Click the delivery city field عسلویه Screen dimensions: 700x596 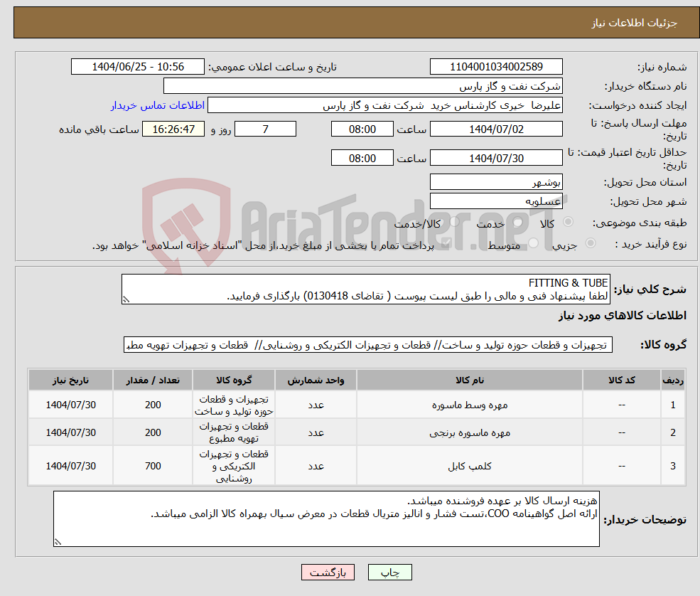click(495, 200)
